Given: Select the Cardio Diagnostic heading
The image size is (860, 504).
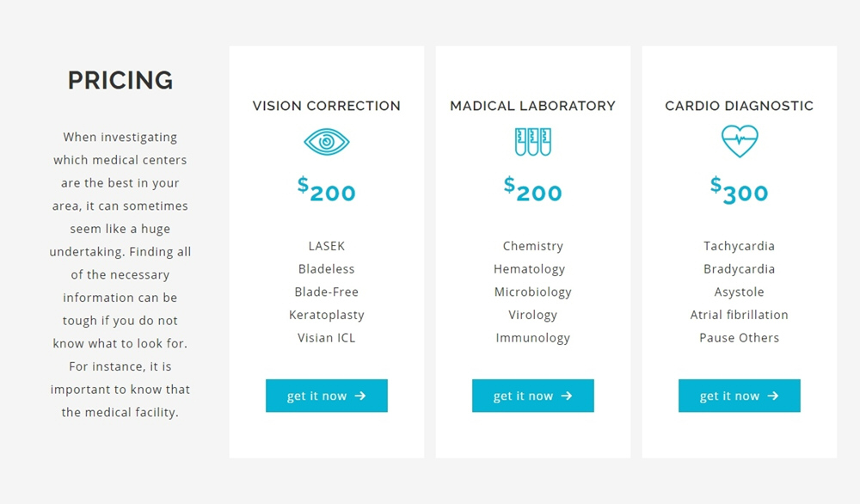Looking at the screenshot, I should point(740,105).
